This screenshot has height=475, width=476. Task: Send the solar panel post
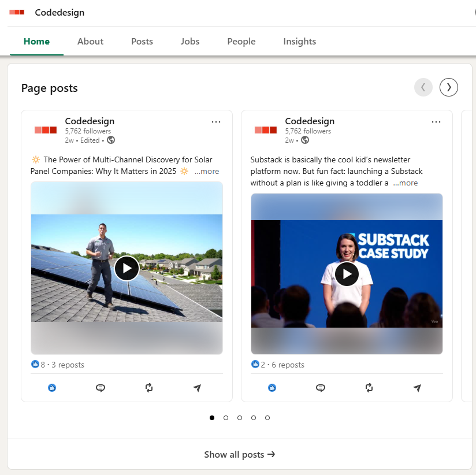point(197,388)
